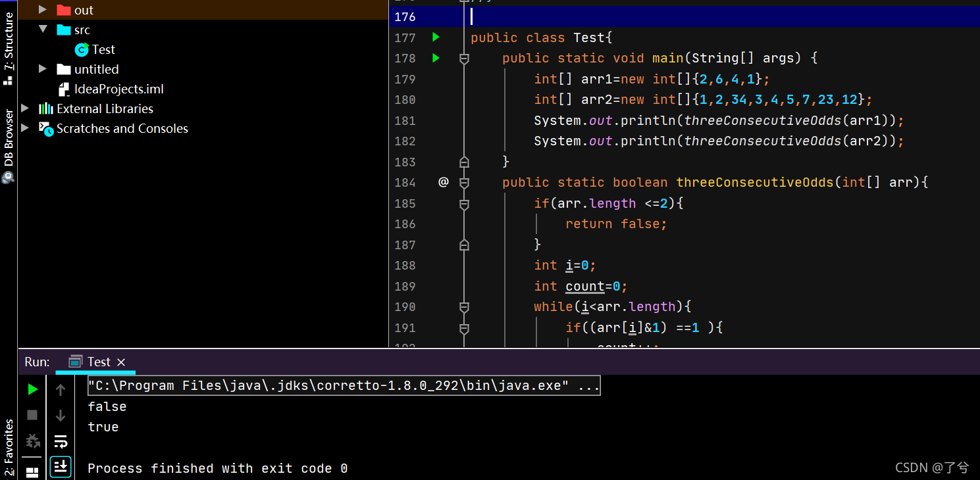Select the IdeaProjects.iml file icon

pos(64,89)
